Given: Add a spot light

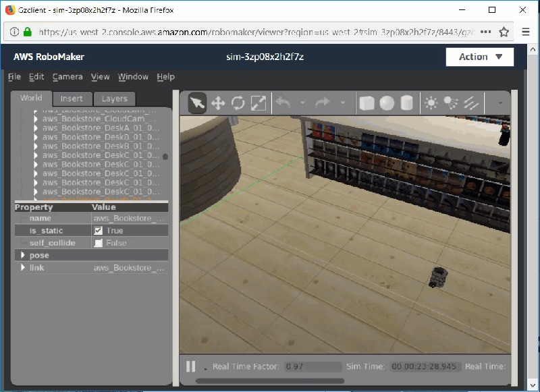Looking at the screenshot, I should (x=451, y=103).
